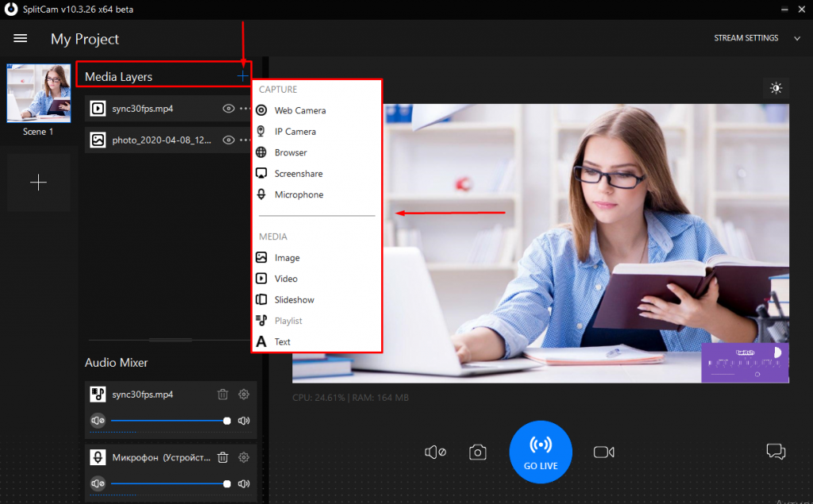
Task: Click the Микрофон microphone source icon
Action: pyautogui.click(x=98, y=457)
